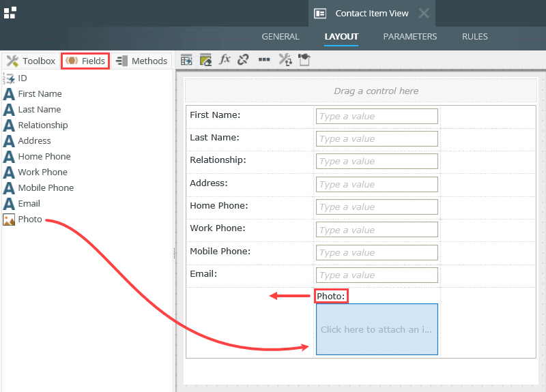
Task: Select the Email field item
Action: point(22,203)
